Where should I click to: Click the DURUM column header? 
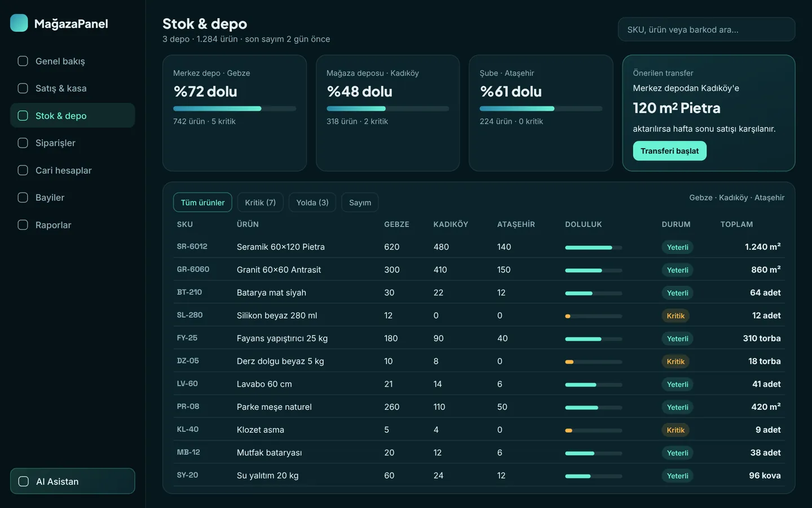tap(676, 224)
